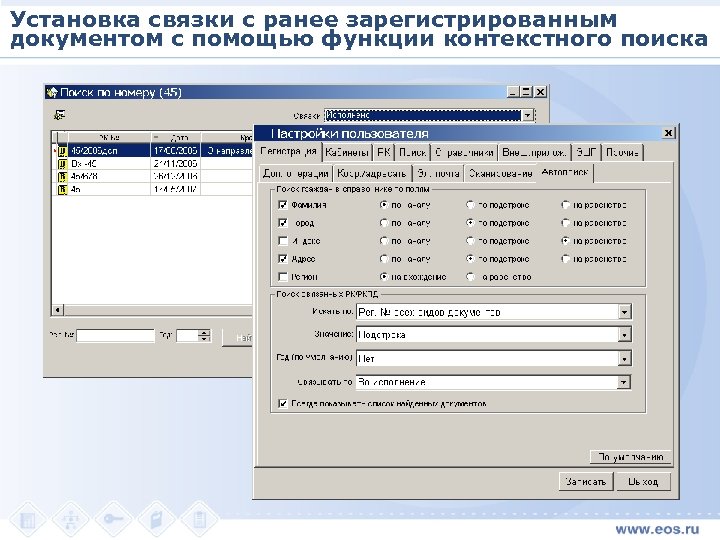Switch to the РК tab

tap(383, 152)
